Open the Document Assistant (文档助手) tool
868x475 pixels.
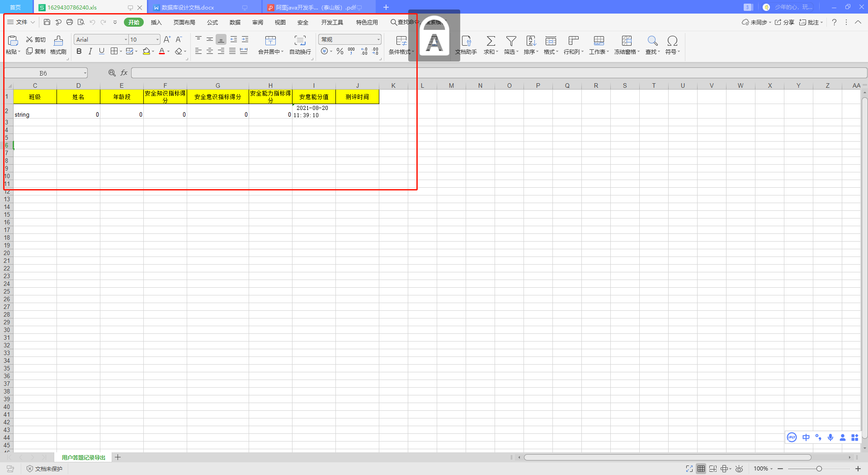point(466,45)
